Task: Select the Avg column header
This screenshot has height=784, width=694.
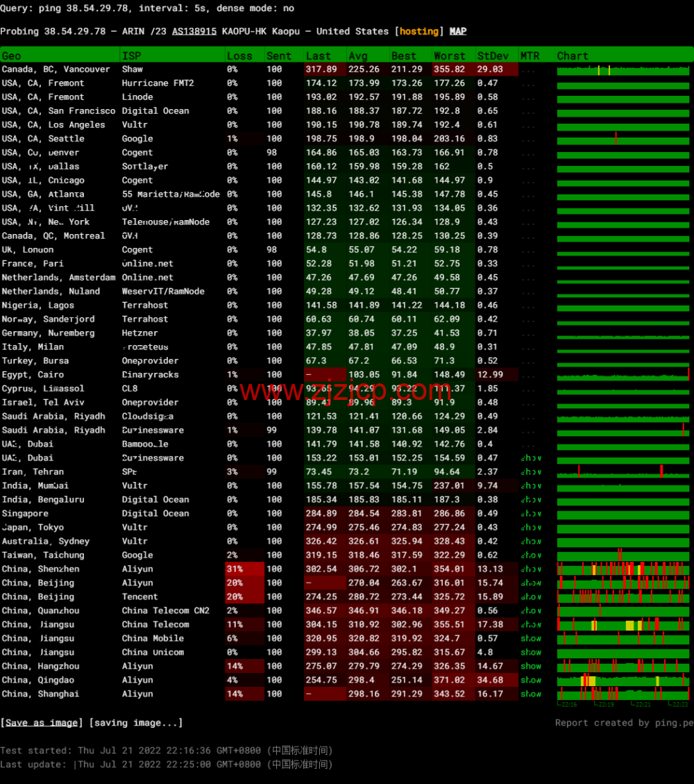Action: 358,56
